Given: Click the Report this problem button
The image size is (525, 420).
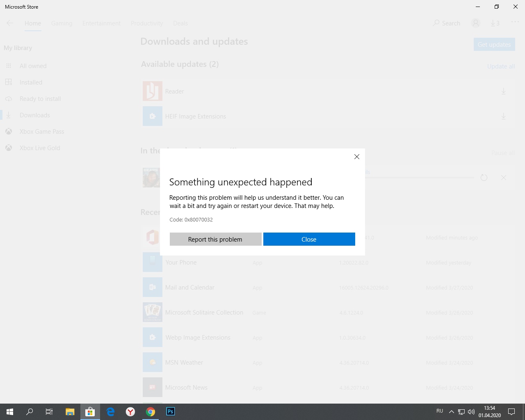Looking at the screenshot, I should point(215,239).
